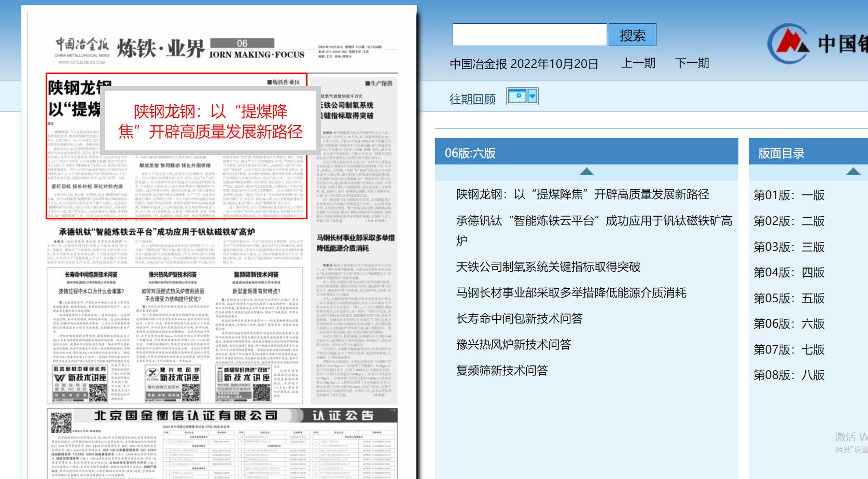Screen dimensions: 868x479
Task: Focus the search text input field
Action: tap(529, 35)
